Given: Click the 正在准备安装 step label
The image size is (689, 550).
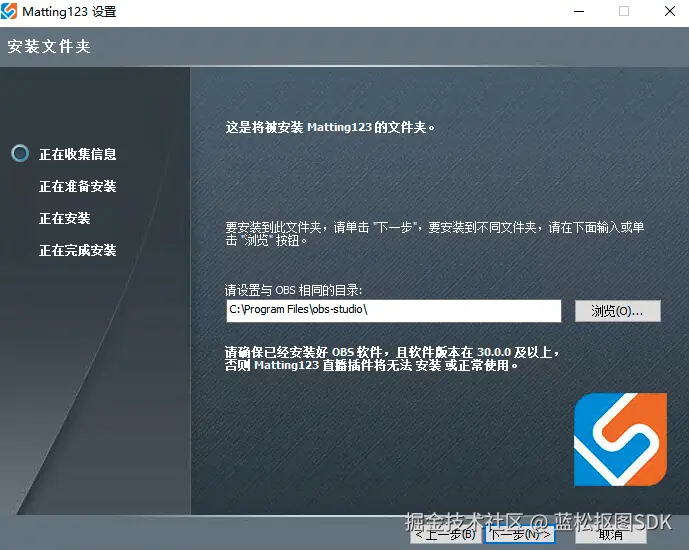Looking at the screenshot, I should 78,186.
